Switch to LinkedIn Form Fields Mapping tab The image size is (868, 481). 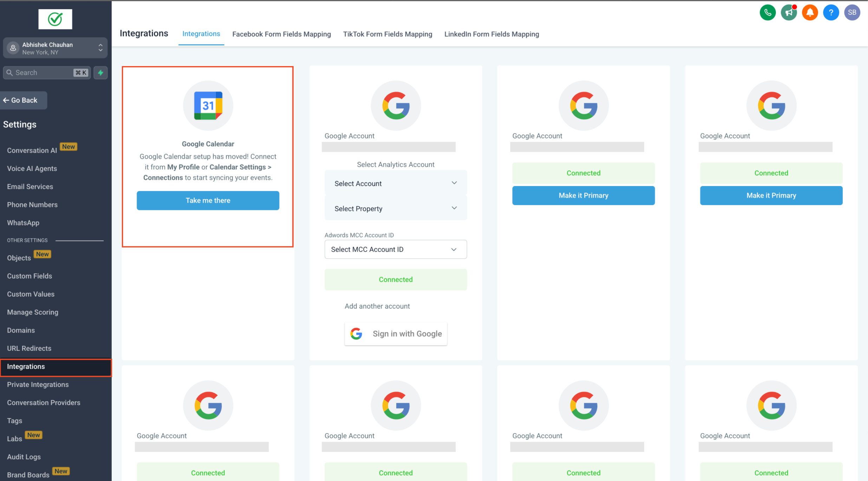(x=491, y=34)
